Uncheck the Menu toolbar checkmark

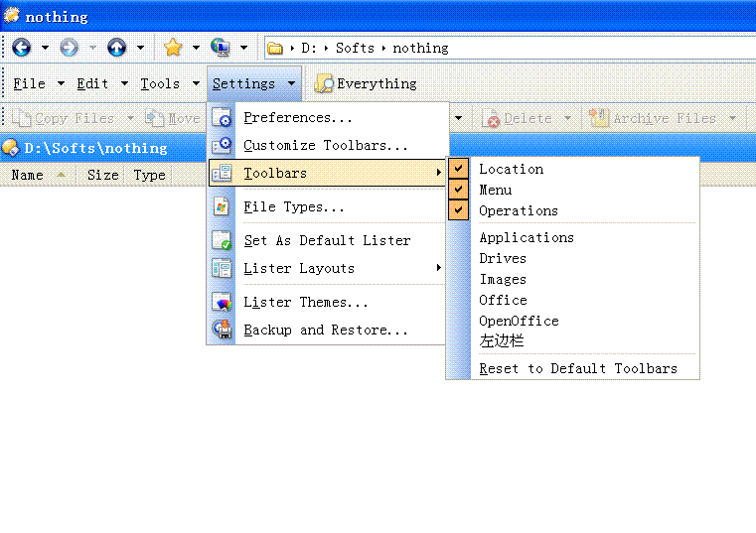[x=458, y=189]
